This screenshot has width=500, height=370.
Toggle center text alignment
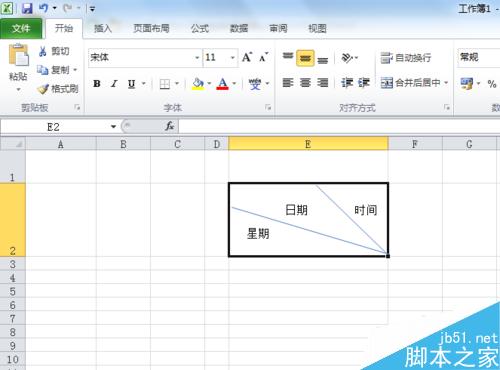coord(305,82)
